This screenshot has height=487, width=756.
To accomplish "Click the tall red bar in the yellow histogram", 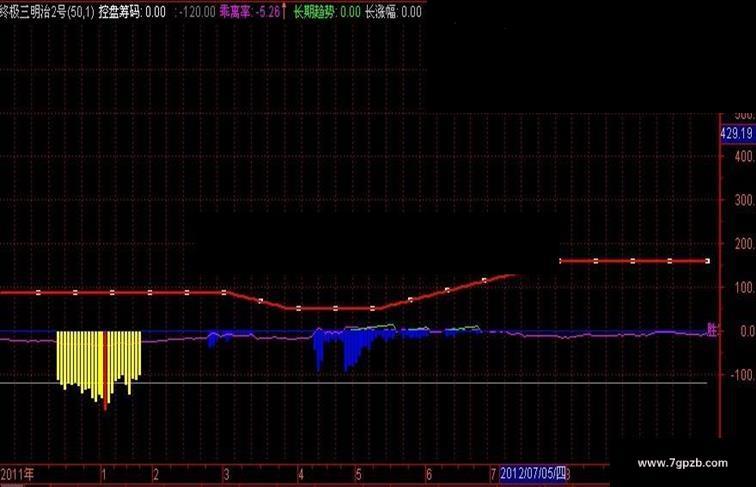I will pos(105,370).
